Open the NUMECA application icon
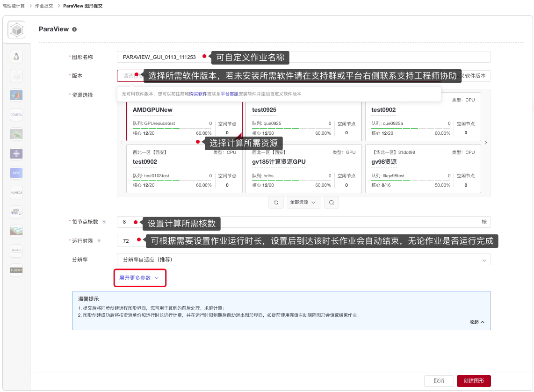This screenshot has height=392, width=534. [16, 192]
